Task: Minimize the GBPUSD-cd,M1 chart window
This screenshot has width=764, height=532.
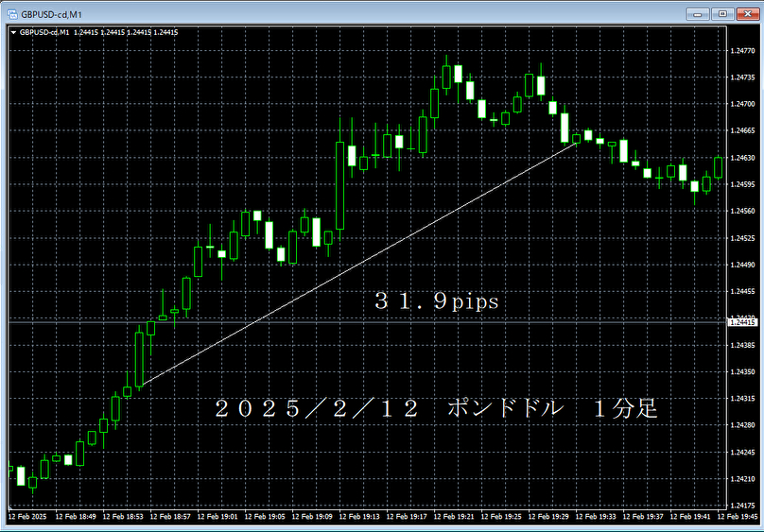Action: (702, 13)
